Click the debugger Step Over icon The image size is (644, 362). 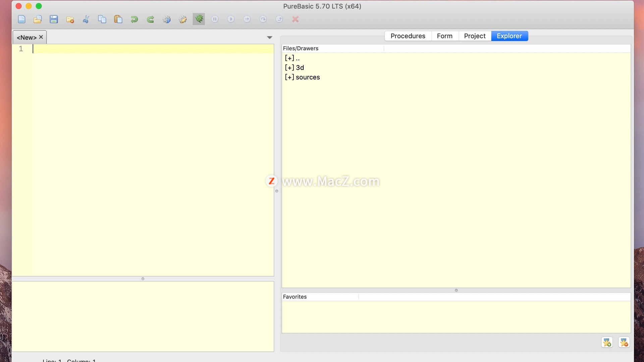pyautogui.click(x=263, y=19)
